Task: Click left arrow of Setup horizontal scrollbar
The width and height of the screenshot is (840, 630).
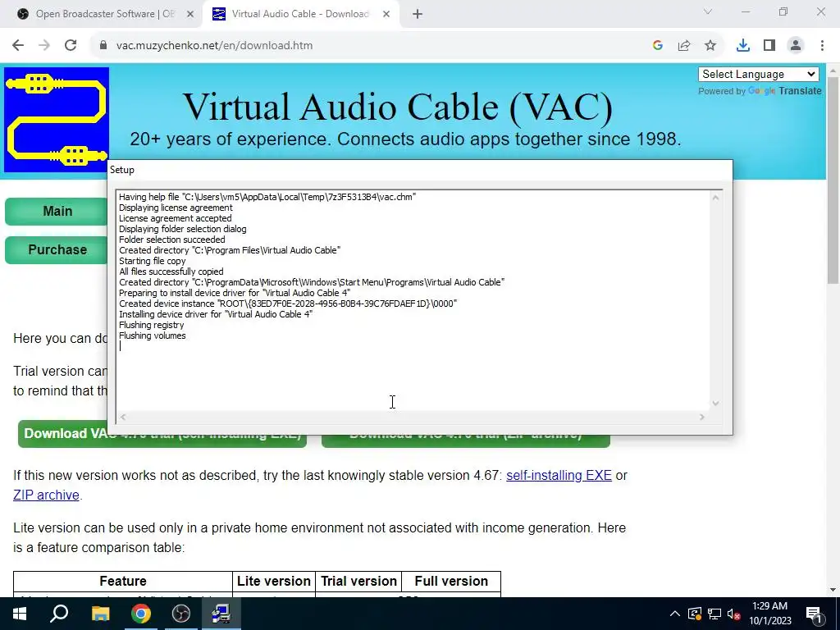Action: pyautogui.click(x=123, y=417)
